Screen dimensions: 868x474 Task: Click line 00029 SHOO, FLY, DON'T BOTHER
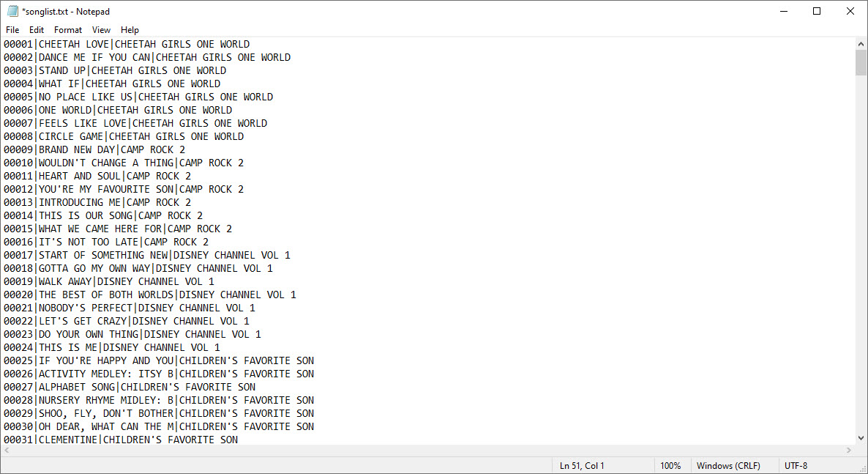[x=159, y=414]
